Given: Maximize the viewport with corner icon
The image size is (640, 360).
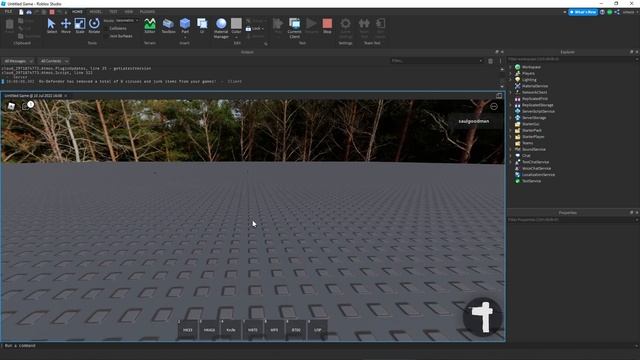Looking at the screenshot, I should click(499, 96).
